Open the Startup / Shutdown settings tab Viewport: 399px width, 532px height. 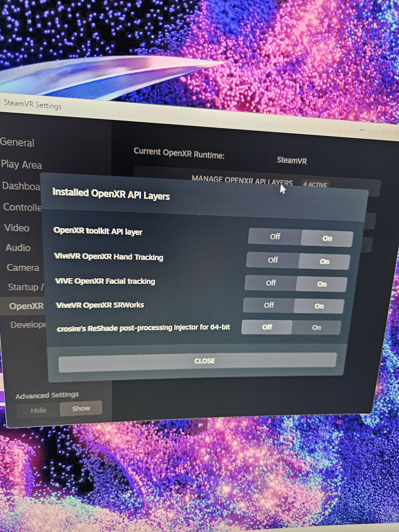[26, 287]
